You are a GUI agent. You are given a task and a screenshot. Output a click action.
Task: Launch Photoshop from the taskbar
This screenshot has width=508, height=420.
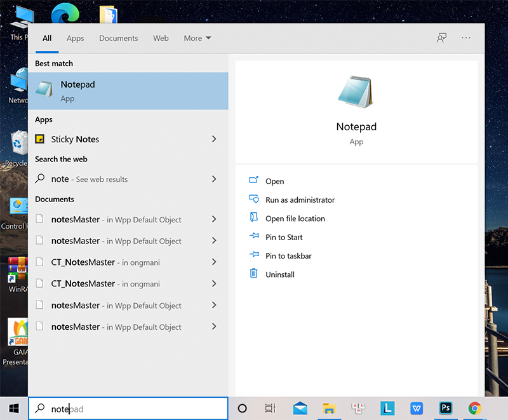[x=445, y=409]
